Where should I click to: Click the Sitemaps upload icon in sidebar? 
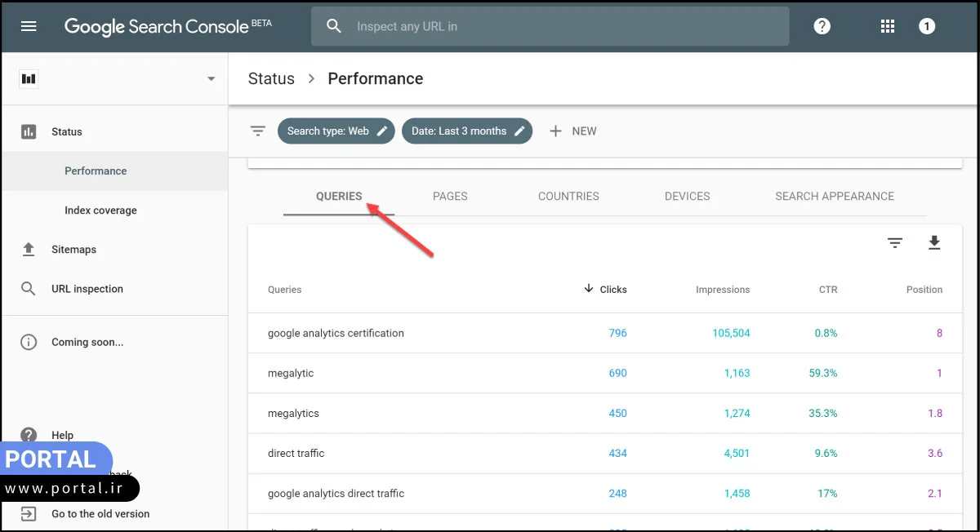(29, 249)
